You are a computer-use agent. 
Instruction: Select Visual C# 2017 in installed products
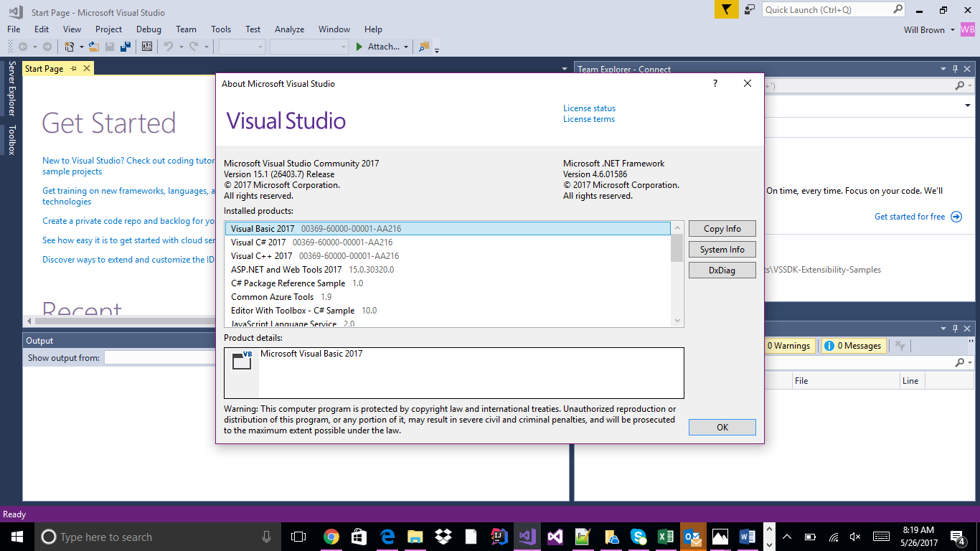tap(448, 242)
